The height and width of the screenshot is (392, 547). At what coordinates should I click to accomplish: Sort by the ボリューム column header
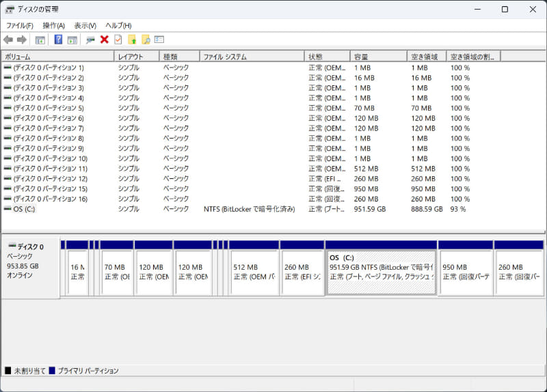tap(58, 57)
